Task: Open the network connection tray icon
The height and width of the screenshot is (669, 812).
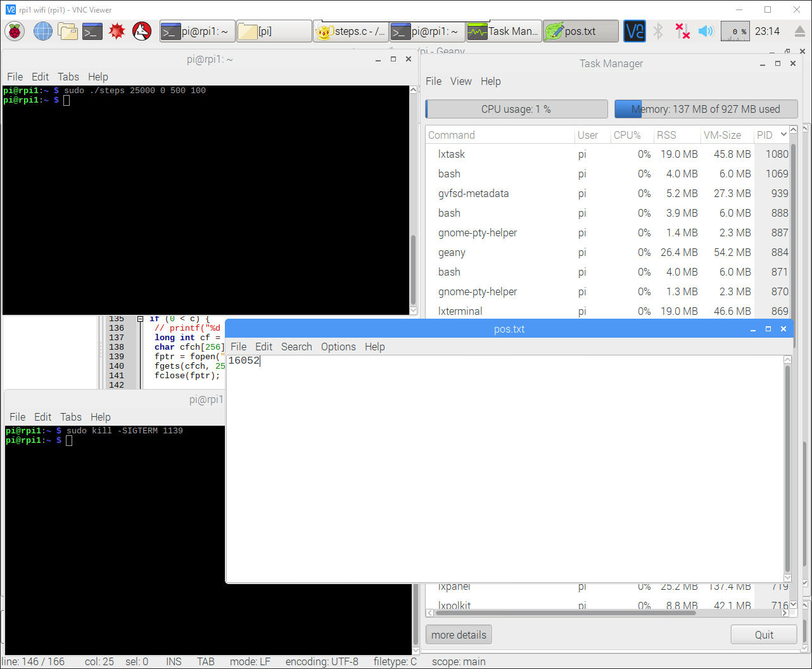Action: pos(682,31)
